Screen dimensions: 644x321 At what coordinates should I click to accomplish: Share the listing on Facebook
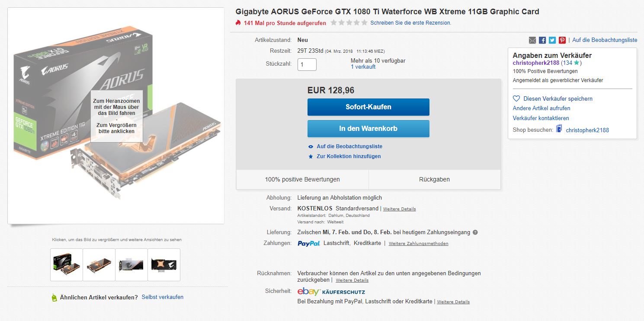[x=542, y=40]
